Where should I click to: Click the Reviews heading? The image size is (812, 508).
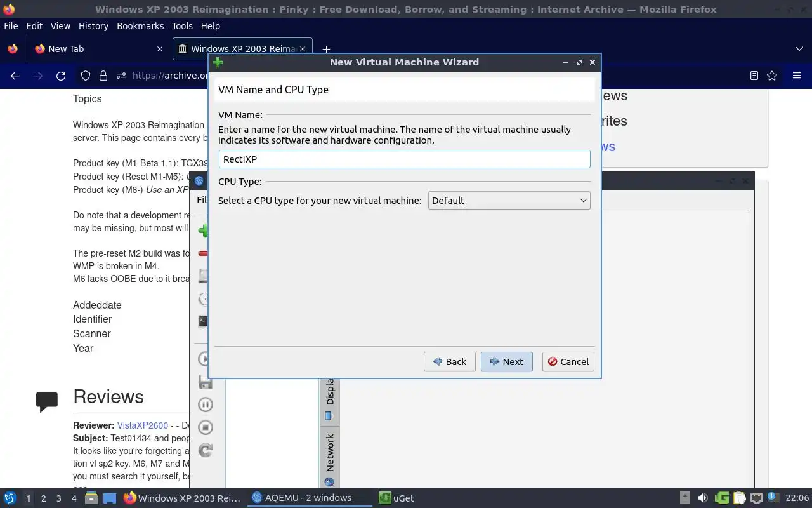pyautogui.click(x=108, y=397)
